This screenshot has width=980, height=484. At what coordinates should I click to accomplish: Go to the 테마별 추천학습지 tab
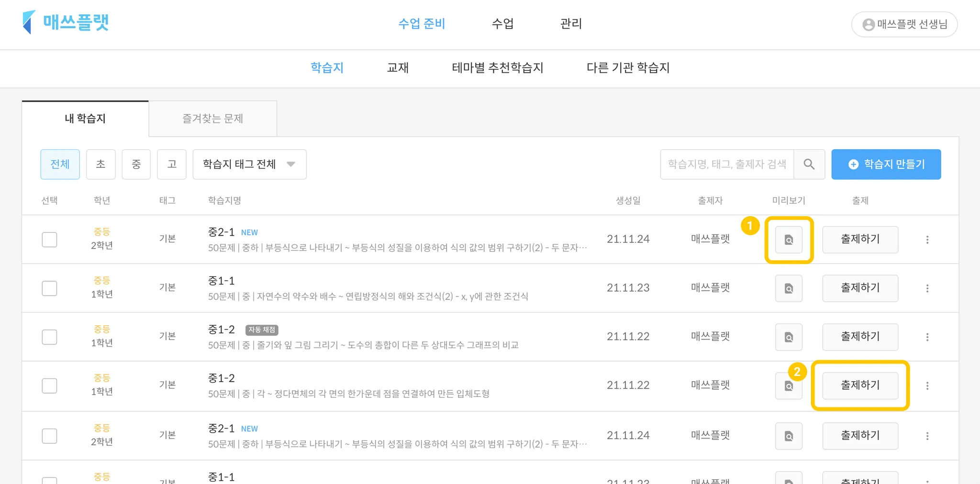[x=497, y=68]
